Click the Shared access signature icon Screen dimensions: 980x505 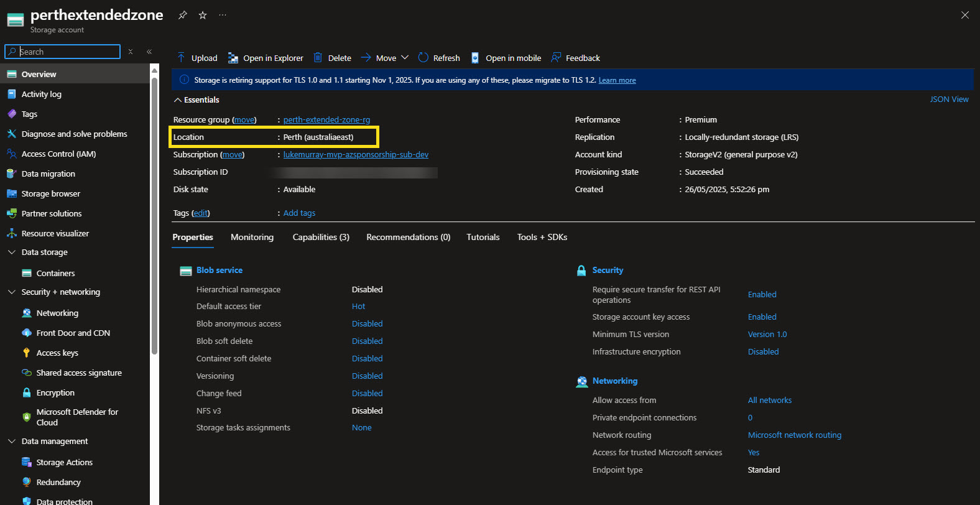(x=26, y=373)
